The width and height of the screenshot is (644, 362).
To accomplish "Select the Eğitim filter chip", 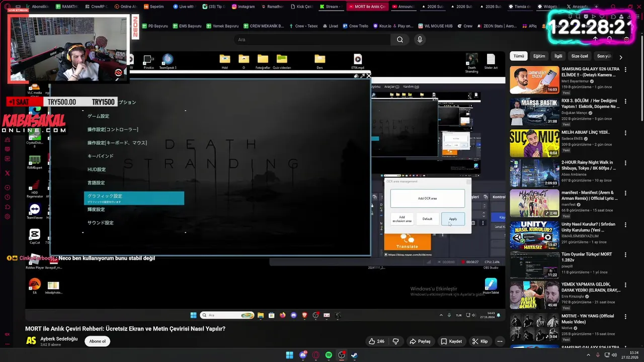I will point(539,56).
